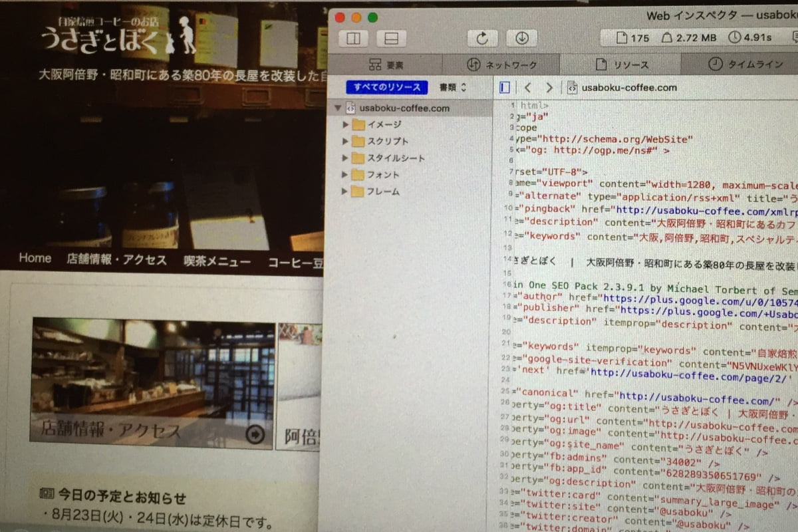
Task: Go back with the left chevron
Action: tap(527, 87)
